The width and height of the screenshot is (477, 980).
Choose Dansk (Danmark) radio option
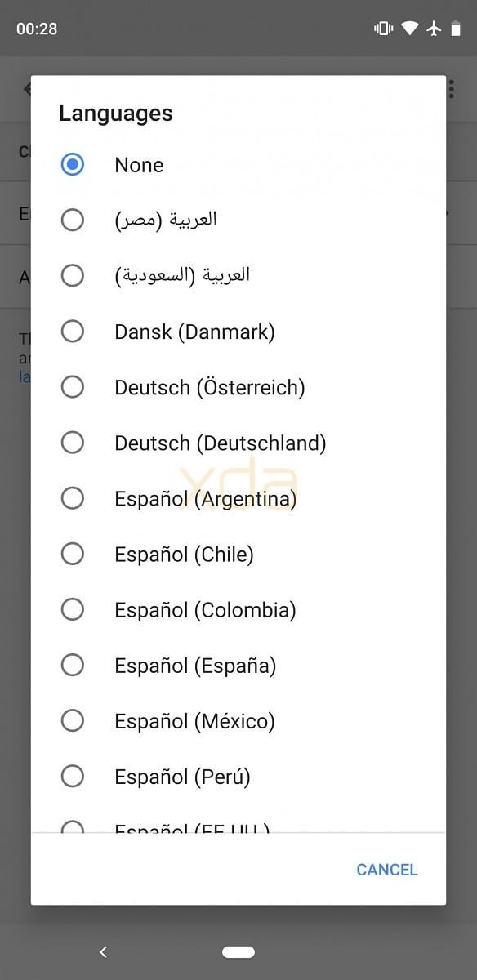tap(73, 332)
